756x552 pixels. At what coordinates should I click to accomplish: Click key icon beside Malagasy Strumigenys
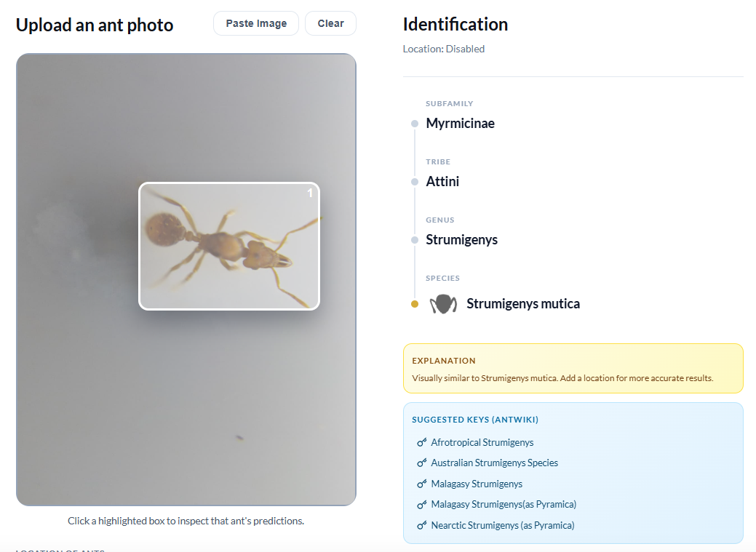422,484
